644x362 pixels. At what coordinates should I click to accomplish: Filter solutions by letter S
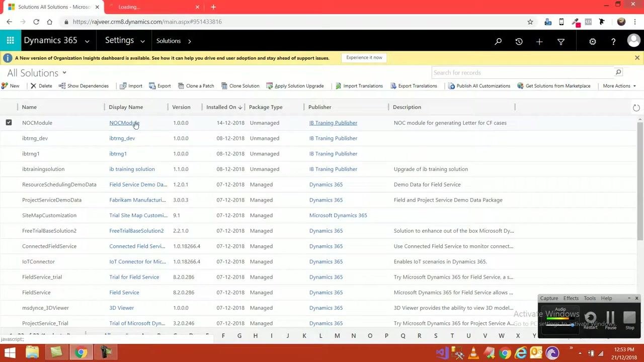click(436, 336)
